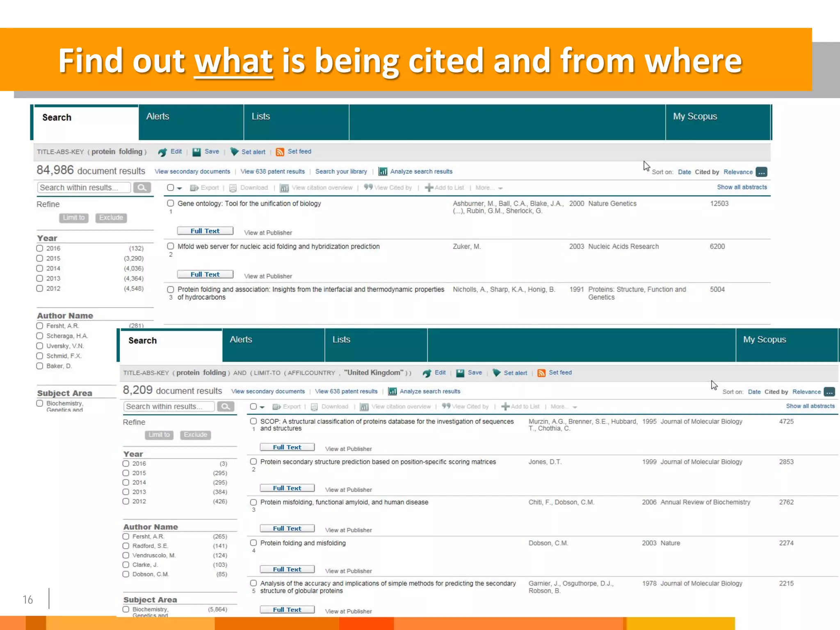
Task: Click the Edit arrow icon in United Kingdom query bar
Action: (427, 373)
